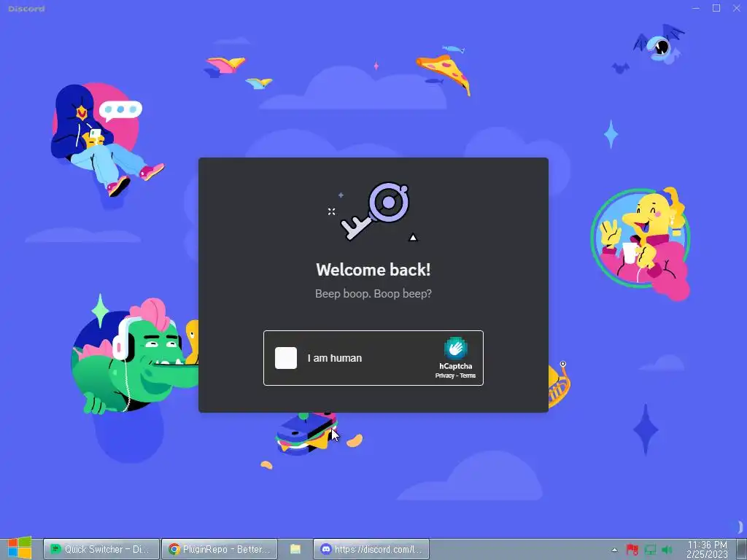Click the Discord wordmark in title bar
The height and width of the screenshot is (560, 747).
[26, 9]
